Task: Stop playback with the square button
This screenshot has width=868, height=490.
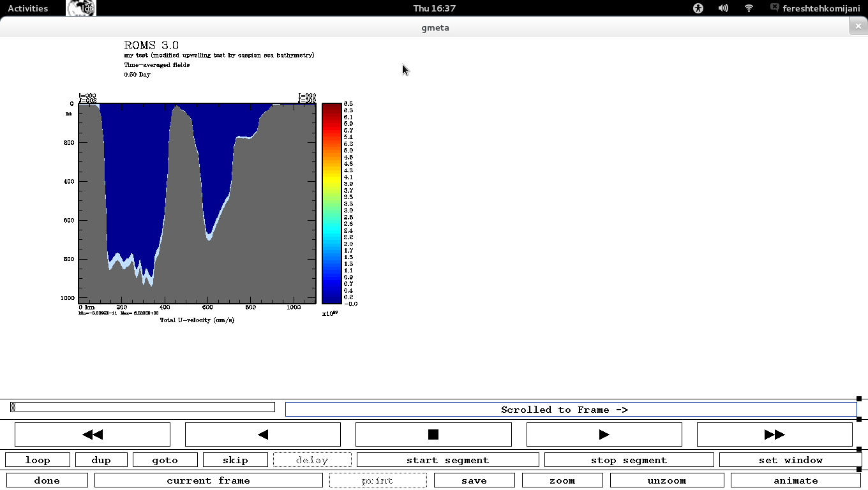Action: tap(433, 434)
